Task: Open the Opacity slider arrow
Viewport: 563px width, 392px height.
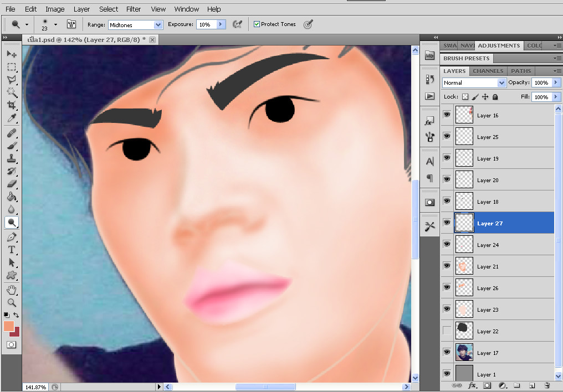Action: tap(556, 82)
